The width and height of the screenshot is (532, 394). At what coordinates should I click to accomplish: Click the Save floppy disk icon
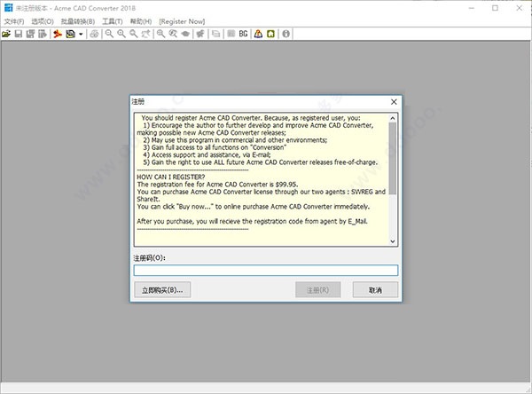pos(19,34)
